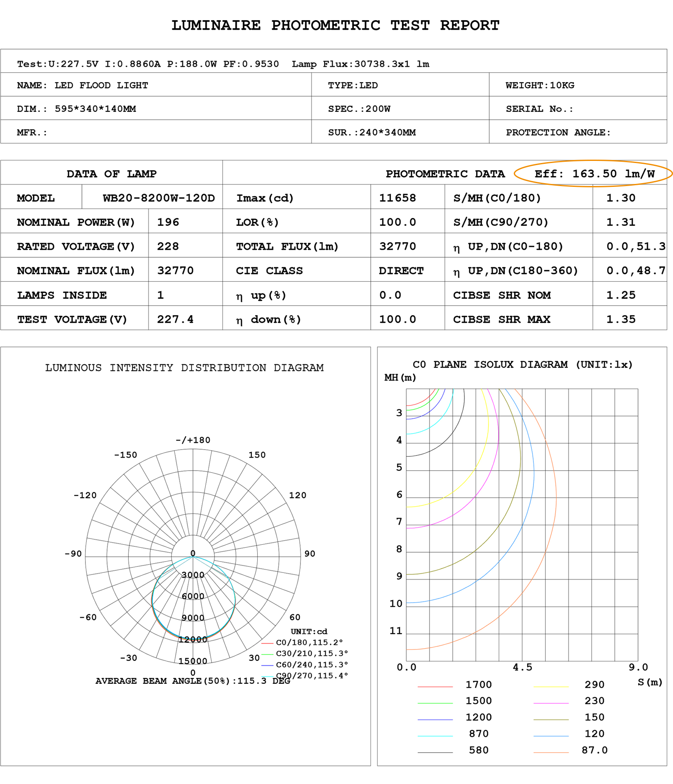673x784 pixels.
Task: Click the Imax(cd) value '11658'
Action: coord(397,198)
